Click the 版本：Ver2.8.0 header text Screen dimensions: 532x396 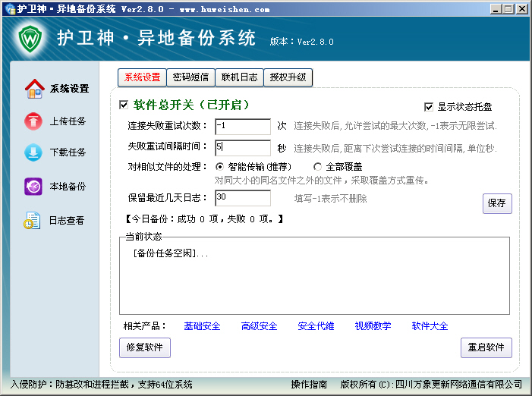[301, 42]
